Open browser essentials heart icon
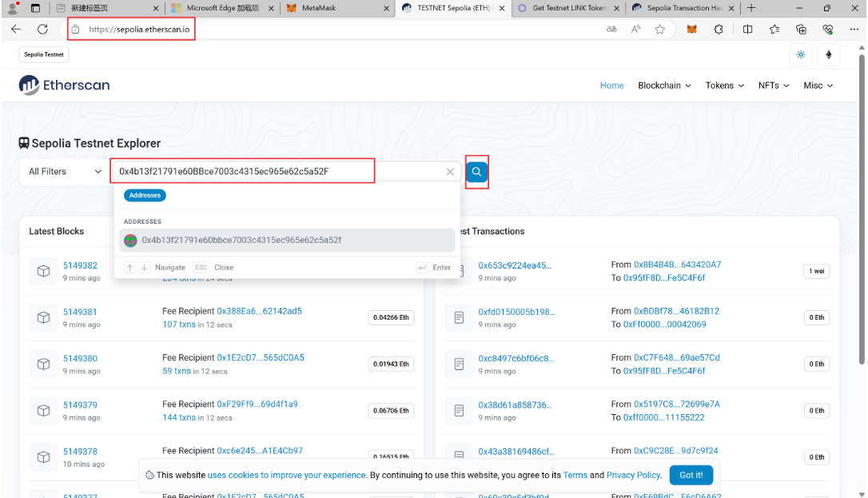The height and width of the screenshot is (498, 868). pos(827,30)
